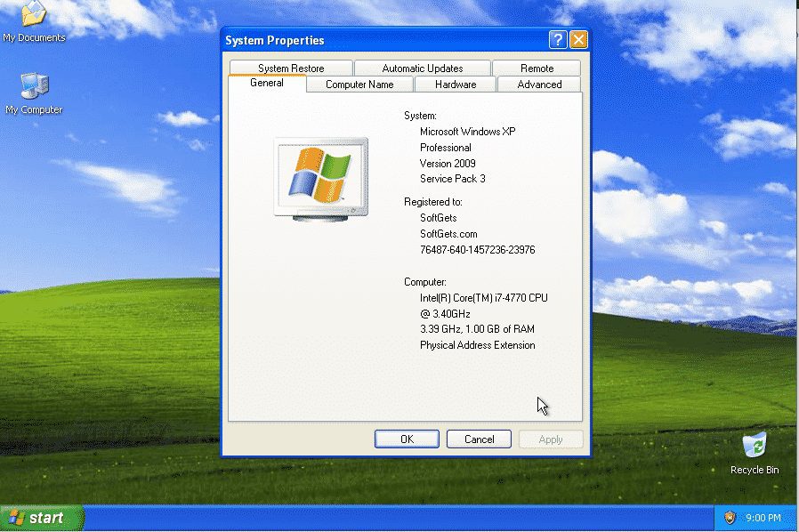Click the 'Registered to:' label
The width and height of the screenshot is (799, 532).
click(433, 202)
